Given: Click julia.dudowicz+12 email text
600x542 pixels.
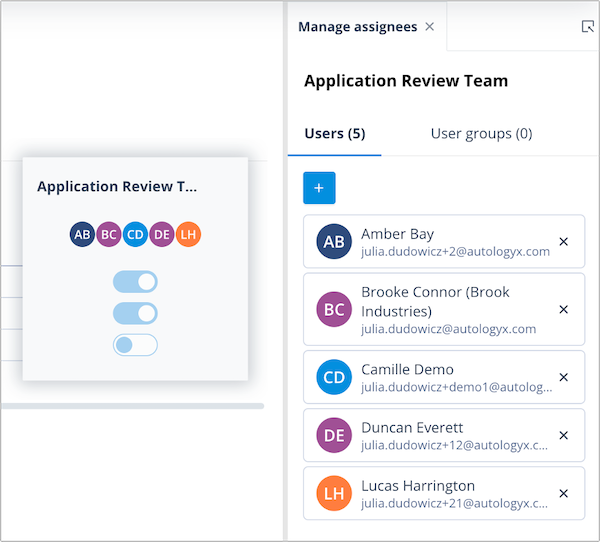Looking at the screenshot, I should (454, 445).
